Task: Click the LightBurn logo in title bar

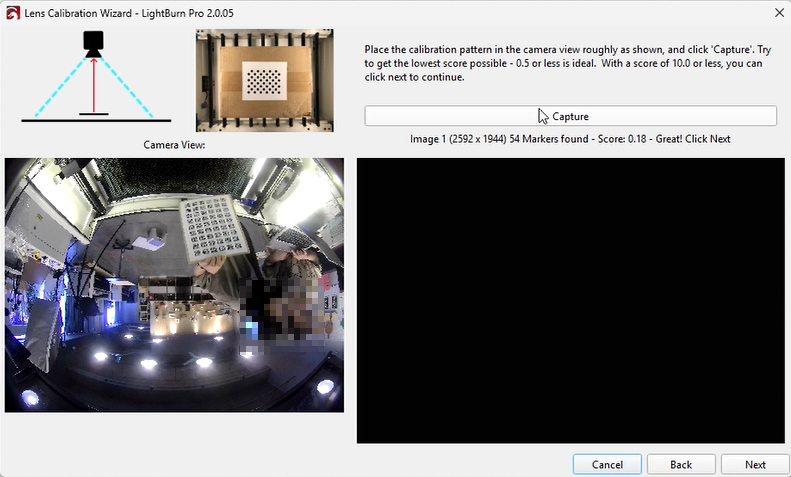Action: point(12,12)
